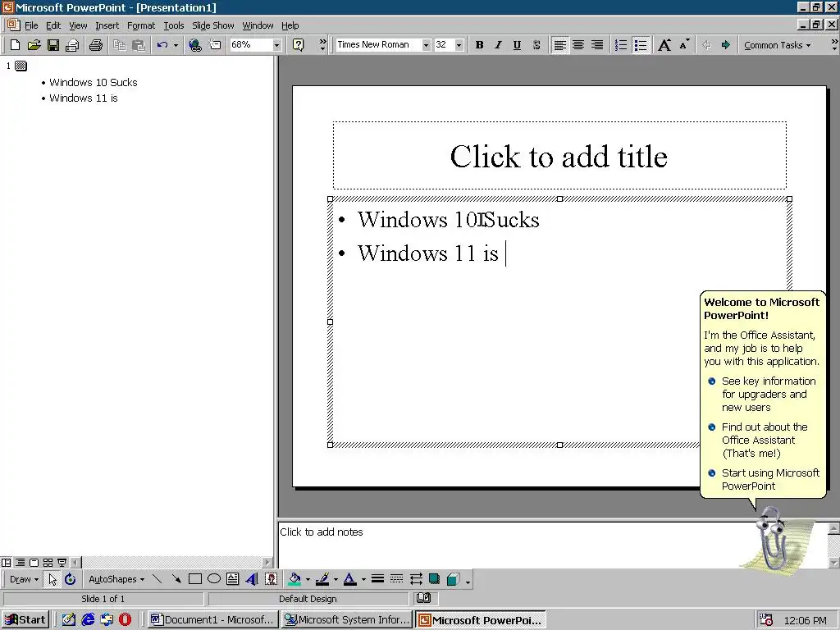Set Align Left paragraph alignment
The width and height of the screenshot is (840, 630).
(559, 45)
